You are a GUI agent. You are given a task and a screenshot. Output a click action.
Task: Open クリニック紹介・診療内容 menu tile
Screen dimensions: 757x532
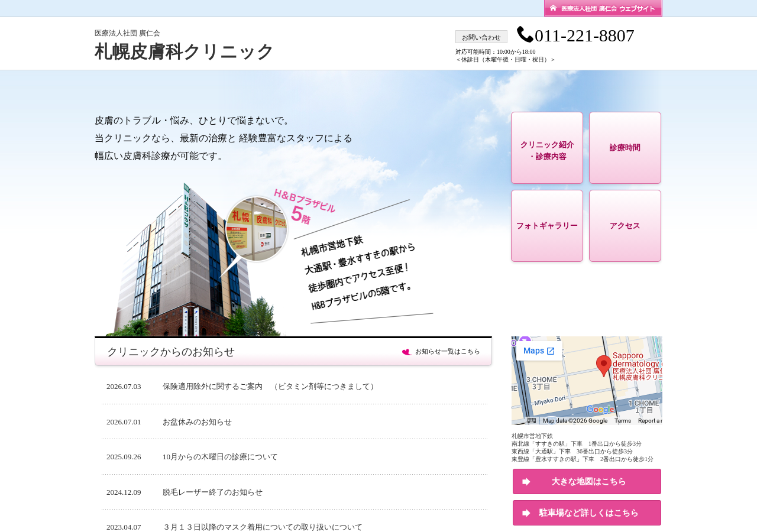click(547, 148)
